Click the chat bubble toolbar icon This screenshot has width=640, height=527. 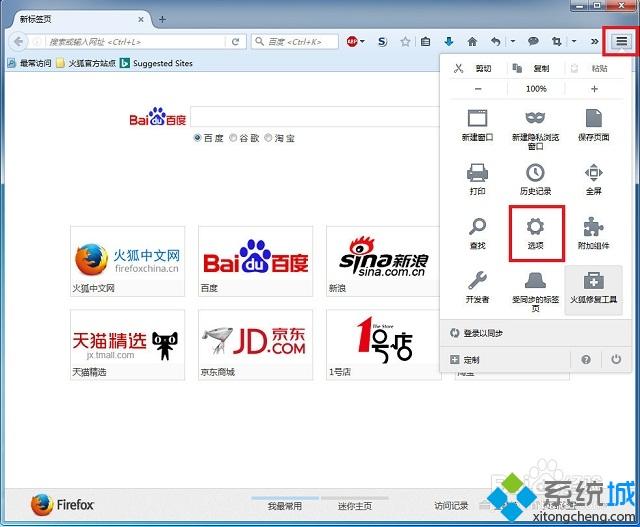[533, 41]
